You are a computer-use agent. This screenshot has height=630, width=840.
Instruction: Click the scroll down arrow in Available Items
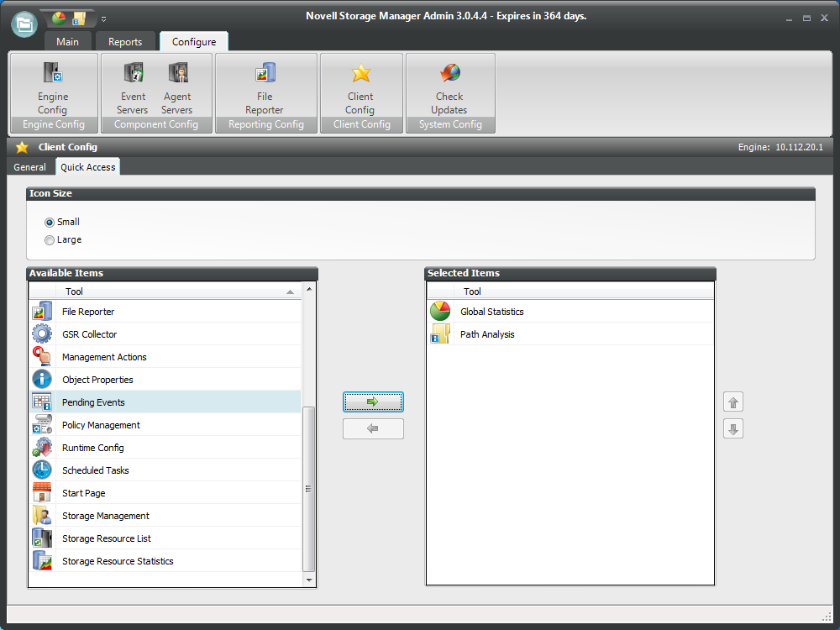coord(309,580)
